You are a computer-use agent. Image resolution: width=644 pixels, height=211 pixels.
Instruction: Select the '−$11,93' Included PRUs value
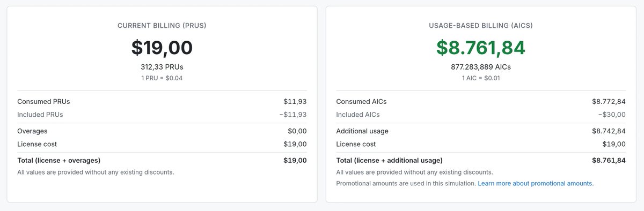pyautogui.click(x=293, y=115)
